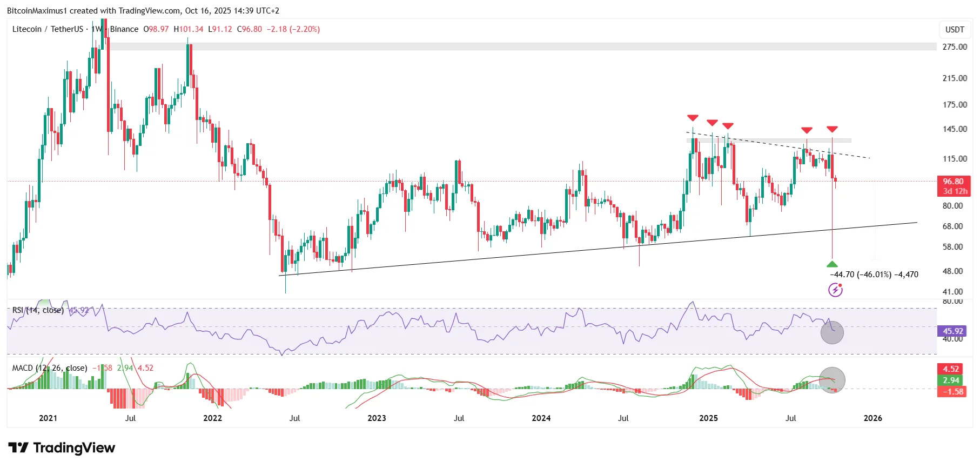
Task: Click the BitcoinMaximus1 created with TradingView.com header
Action: (143, 11)
